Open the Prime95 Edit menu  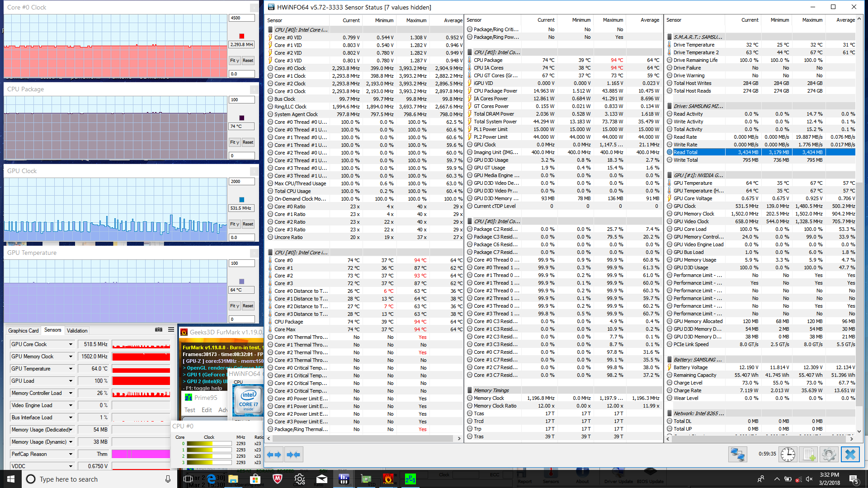(x=207, y=410)
